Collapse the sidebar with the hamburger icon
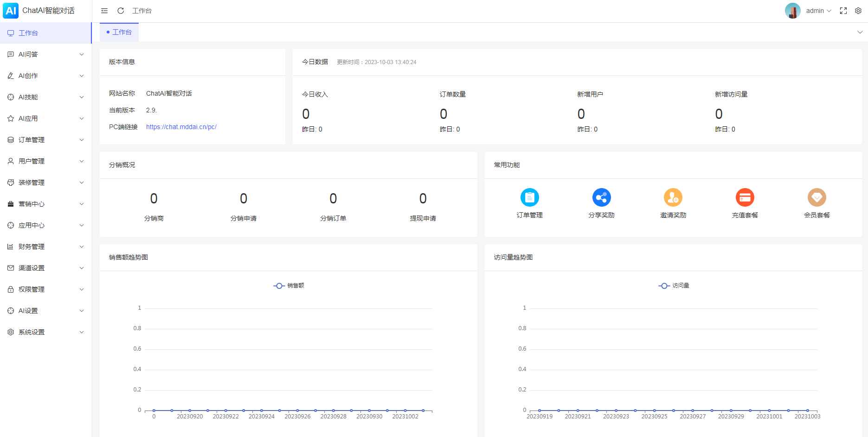 pyautogui.click(x=104, y=10)
